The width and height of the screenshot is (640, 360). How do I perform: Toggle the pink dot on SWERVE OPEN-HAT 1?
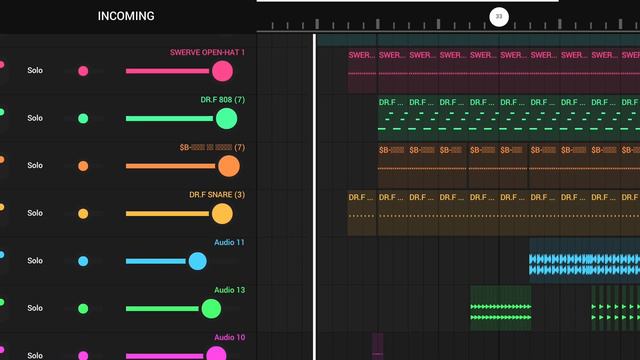pyautogui.click(x=83, y=71)
